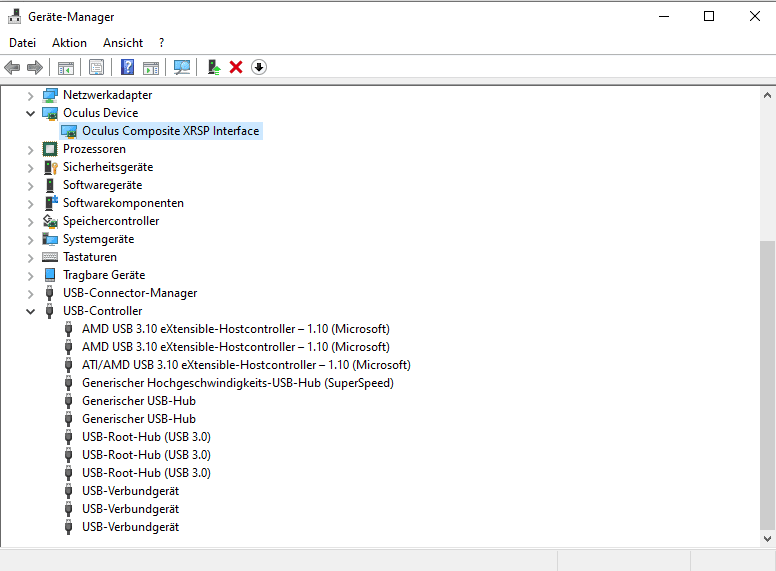776x571 pixels.
Task: Select Oculus Composite XRSP Interface
Action: pos(170,131)
